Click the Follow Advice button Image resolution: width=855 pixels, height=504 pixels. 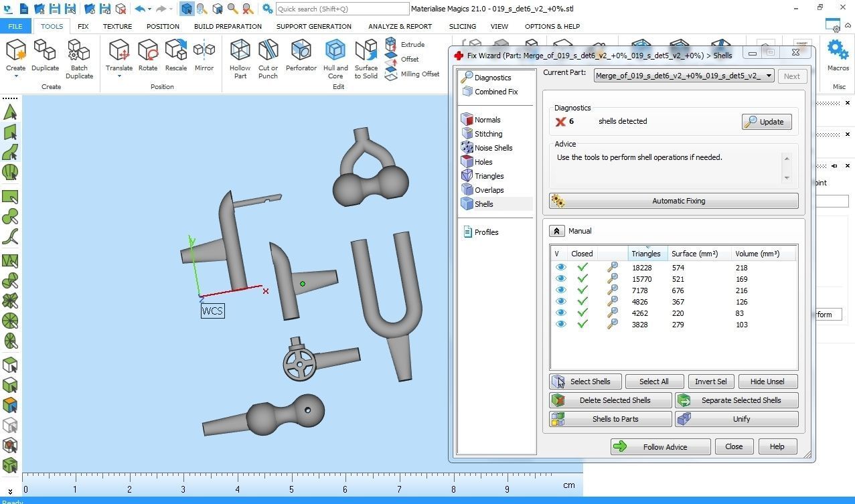tap(660, 446)
